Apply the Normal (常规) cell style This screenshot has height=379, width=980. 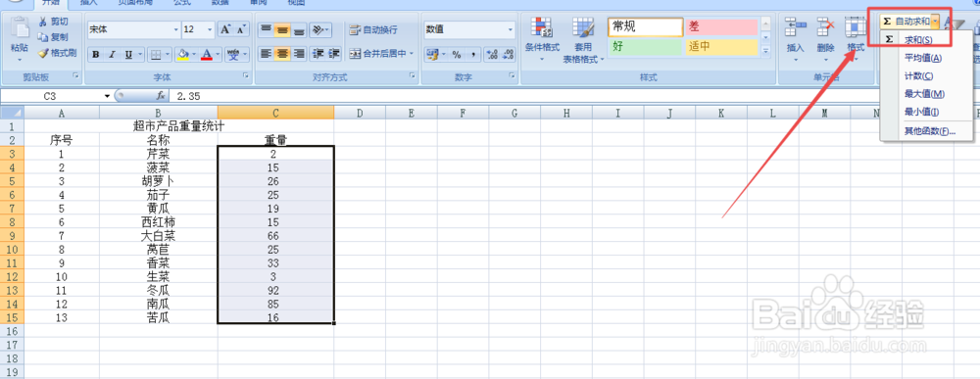pyautogui.click(x=646, y=26)
